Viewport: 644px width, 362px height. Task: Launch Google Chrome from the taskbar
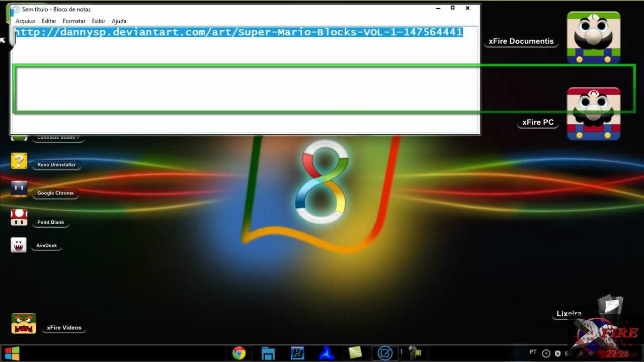click(x=239, y=352)
